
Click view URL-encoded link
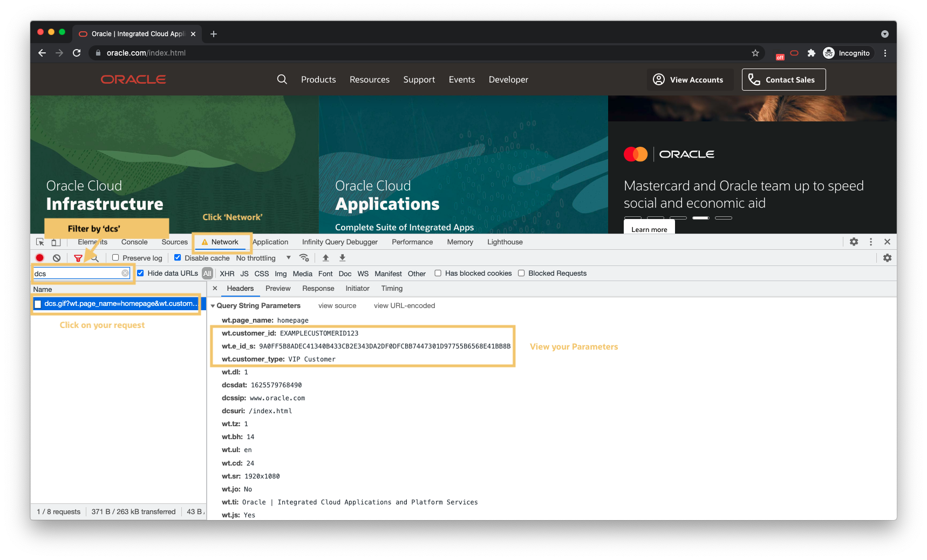click(404, 306)
